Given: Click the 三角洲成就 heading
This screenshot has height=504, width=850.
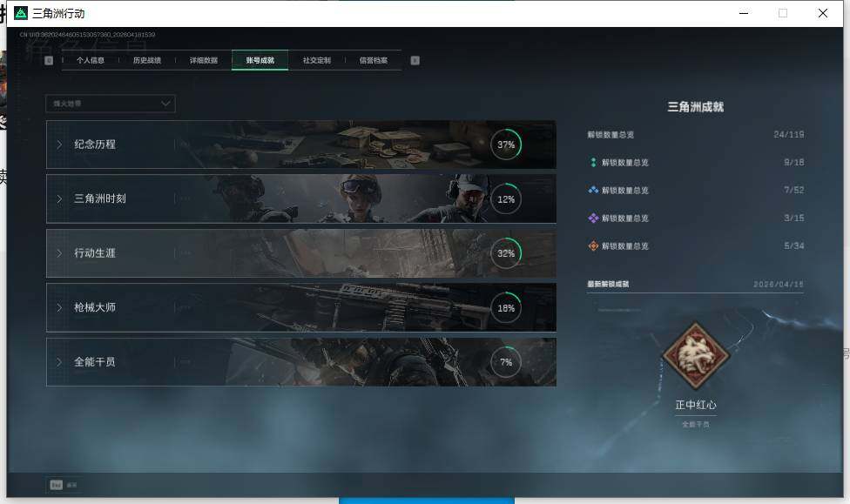Looking at the screenshot, I should point(696,107).
